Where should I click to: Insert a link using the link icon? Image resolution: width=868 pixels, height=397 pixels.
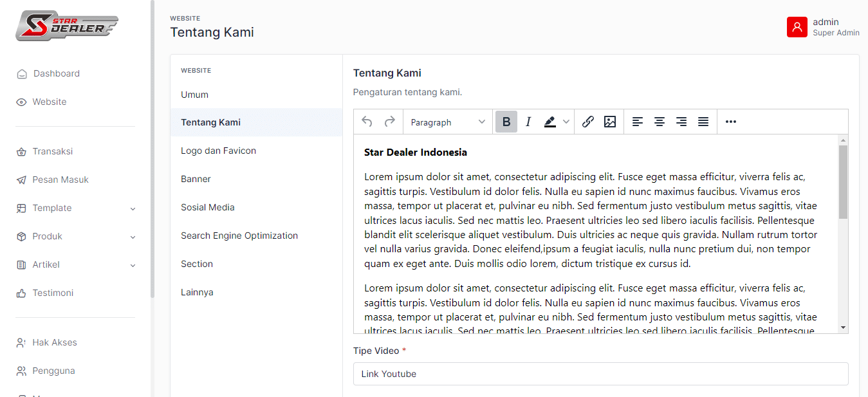click(x=587, y=122)
